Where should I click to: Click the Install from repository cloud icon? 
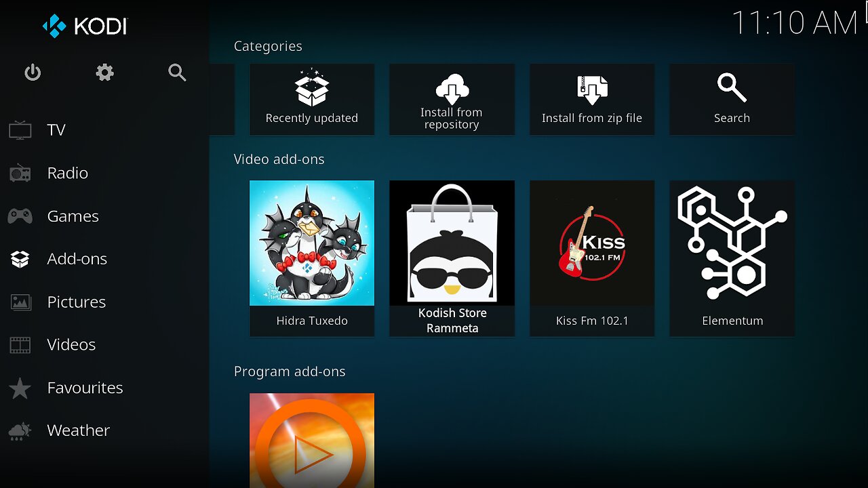click(452, 89)
